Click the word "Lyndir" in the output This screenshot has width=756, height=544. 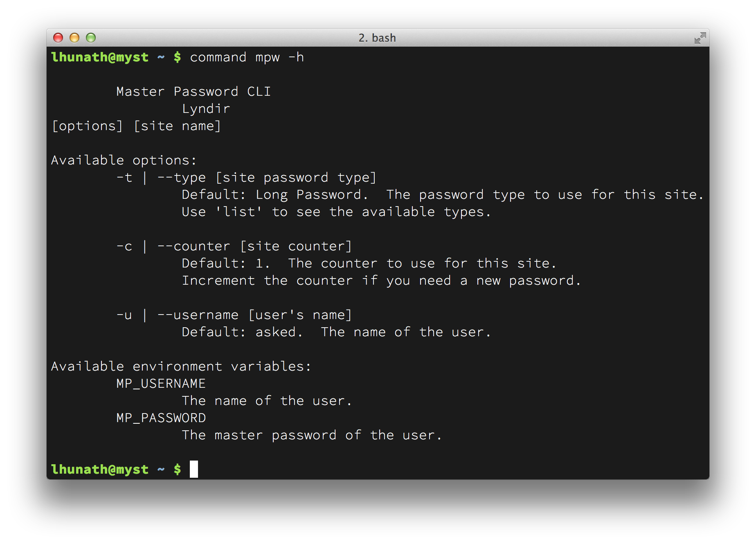(206, 109)
